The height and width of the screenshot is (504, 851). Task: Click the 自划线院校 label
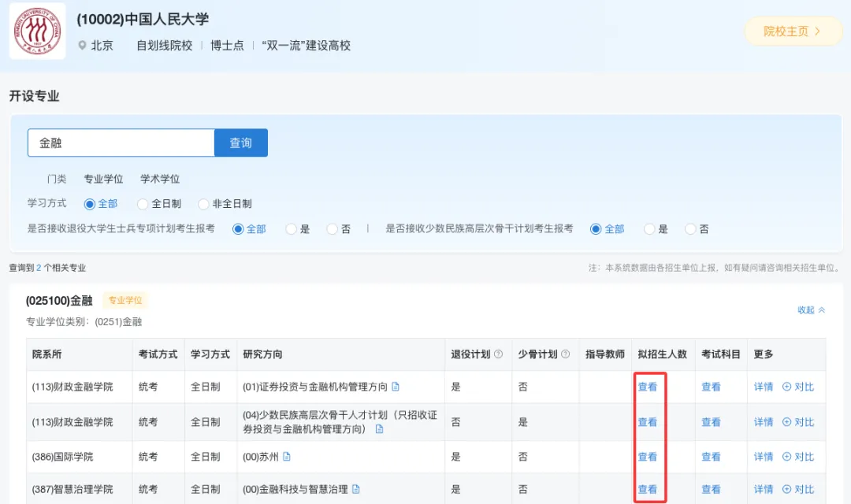[165, 46]
